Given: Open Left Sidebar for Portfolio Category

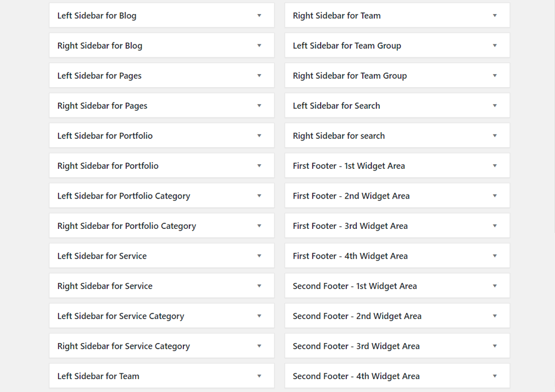Looking at the screenshot, I should click(259, 196).
